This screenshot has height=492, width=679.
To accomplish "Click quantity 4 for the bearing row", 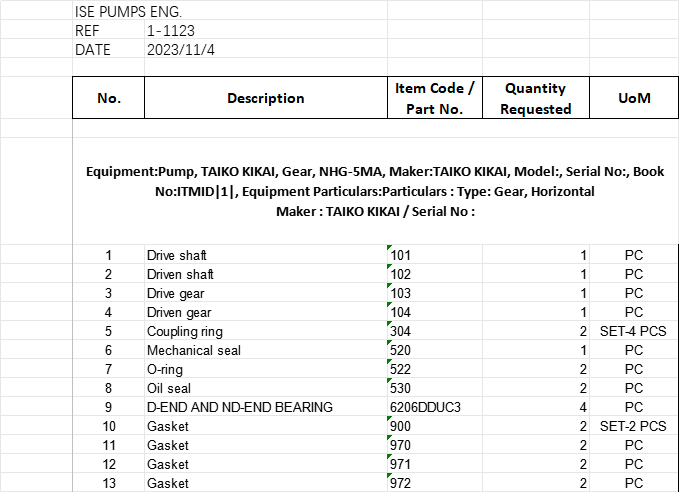I will [536, 407].
